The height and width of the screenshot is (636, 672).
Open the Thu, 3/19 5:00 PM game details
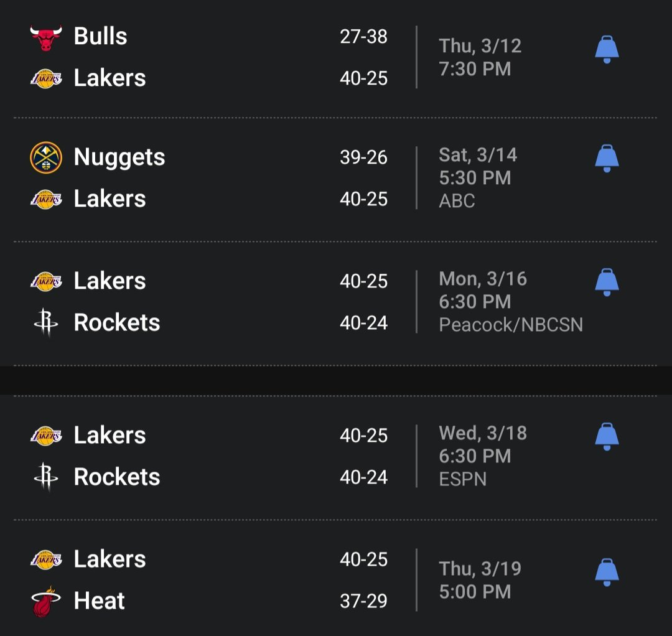point(480,580)
